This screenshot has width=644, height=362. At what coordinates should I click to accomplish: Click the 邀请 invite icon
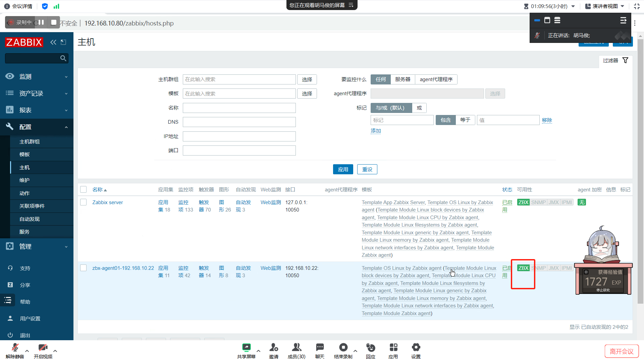click(274, 347)
